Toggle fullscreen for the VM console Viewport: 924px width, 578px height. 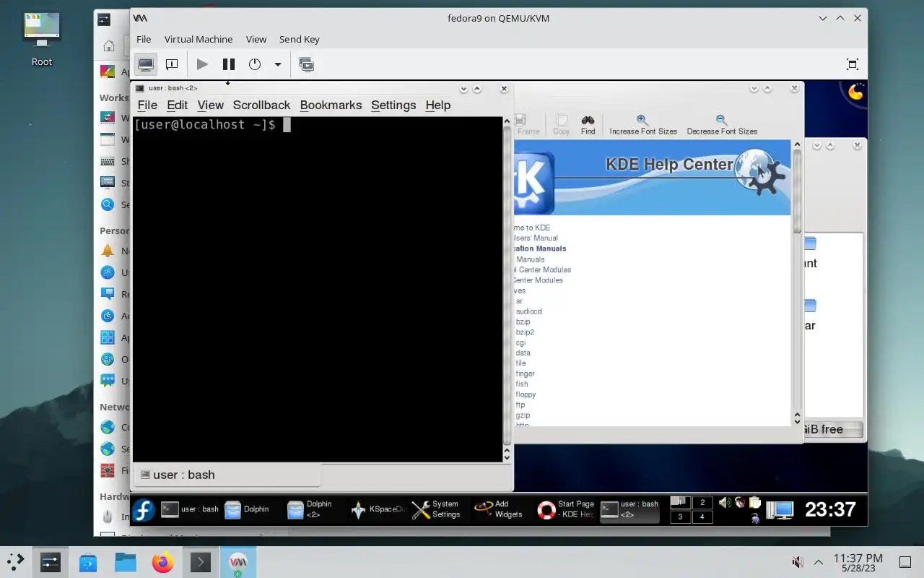(x=852, y=64)
